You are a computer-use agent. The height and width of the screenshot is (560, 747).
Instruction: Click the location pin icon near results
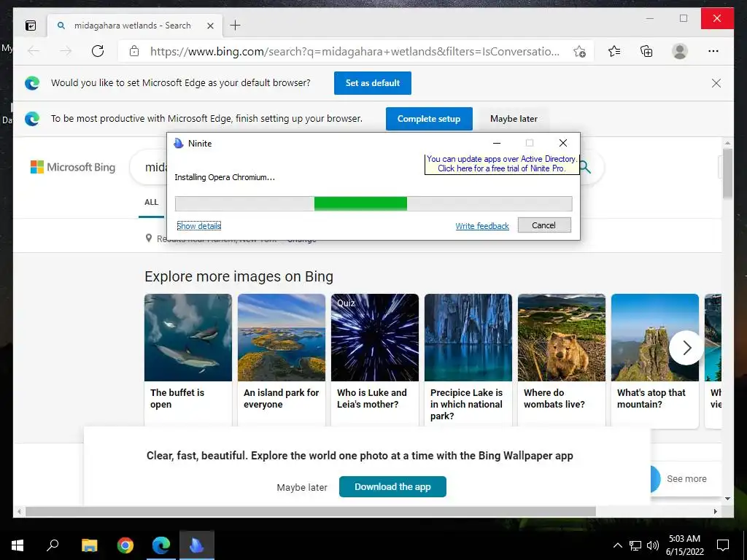(x=149, y=238)
